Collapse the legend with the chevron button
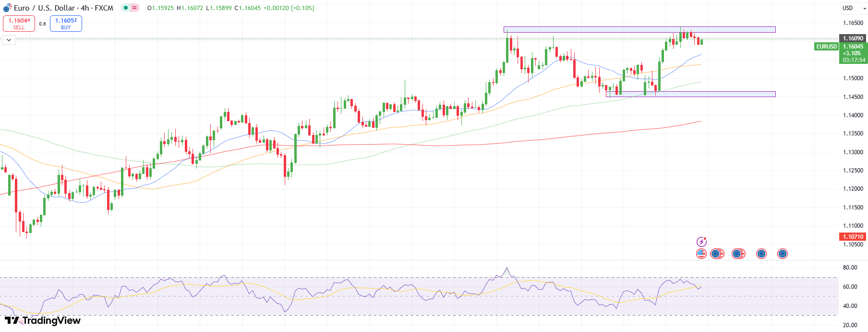The height and width of the screenshot is (332, 868). coord(9,40)
